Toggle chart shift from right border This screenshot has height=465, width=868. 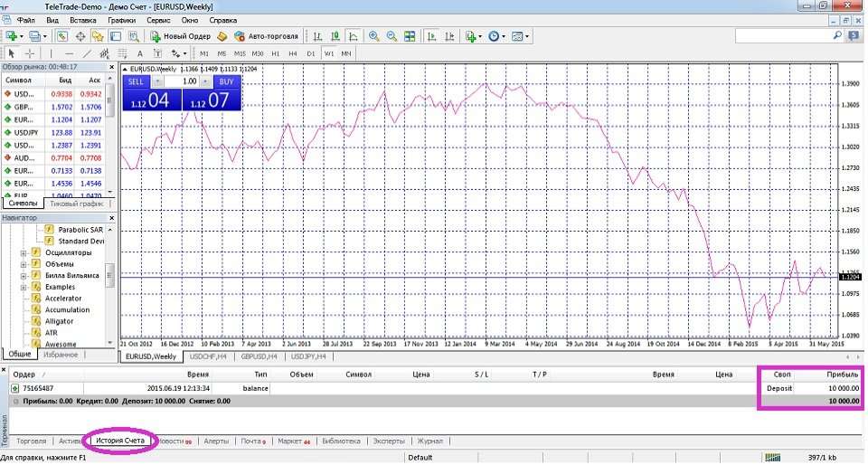click(449, 36)
